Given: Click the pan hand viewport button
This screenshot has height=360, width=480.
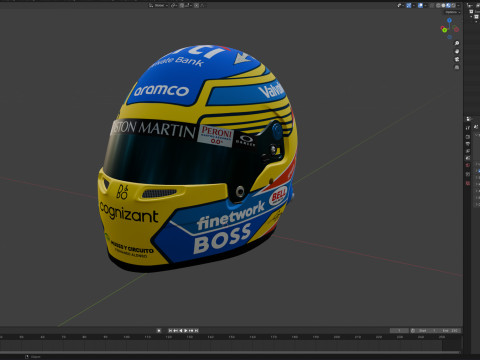Looking at the screenshot, I should tap(457, 51).
